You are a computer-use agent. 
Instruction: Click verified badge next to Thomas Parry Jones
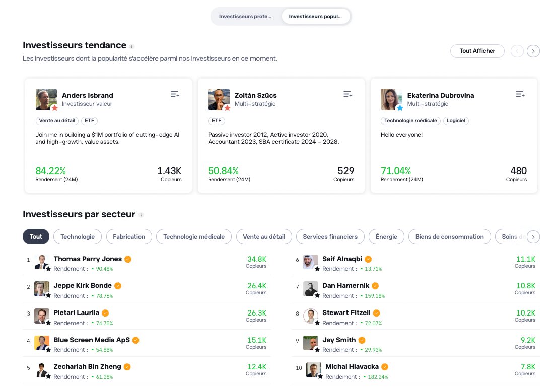pos(128,259)
